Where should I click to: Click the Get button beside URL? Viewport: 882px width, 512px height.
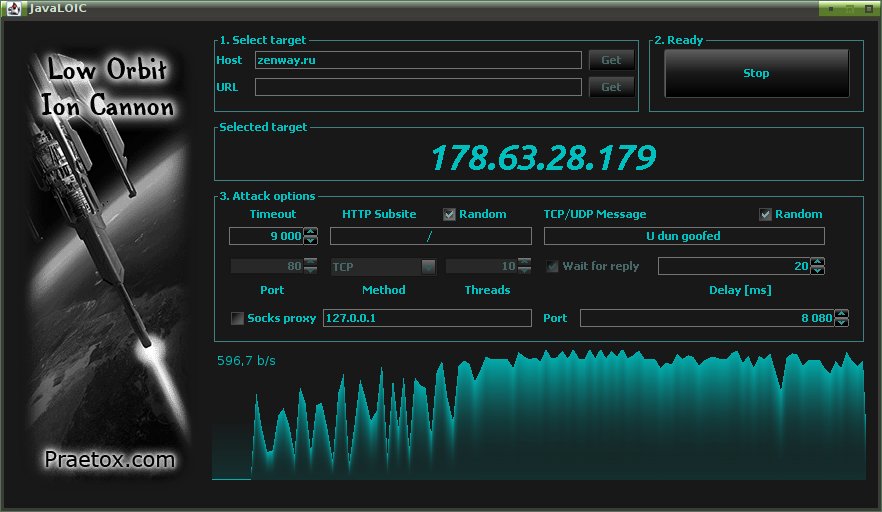(x=611, y=87)
